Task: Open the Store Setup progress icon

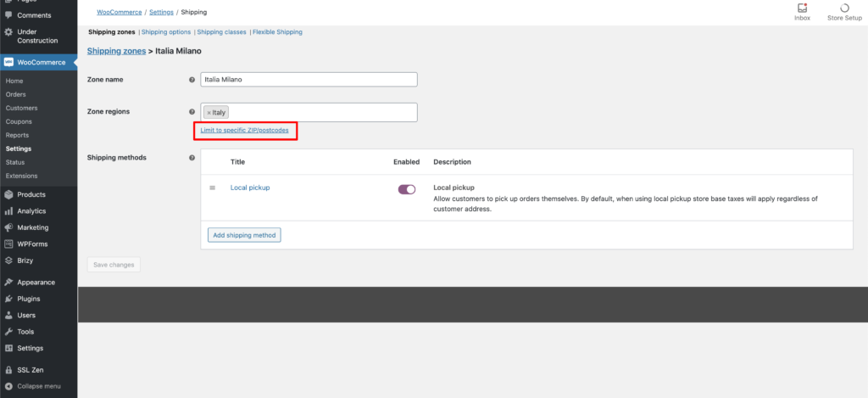Action: [x=845, y=8]
